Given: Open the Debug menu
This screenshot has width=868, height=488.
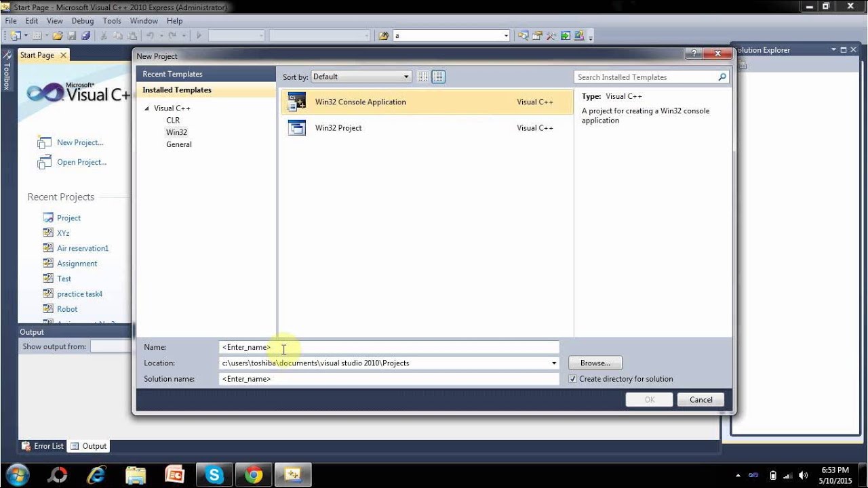Looking at the screenshot, I should [x=83, y=21].
